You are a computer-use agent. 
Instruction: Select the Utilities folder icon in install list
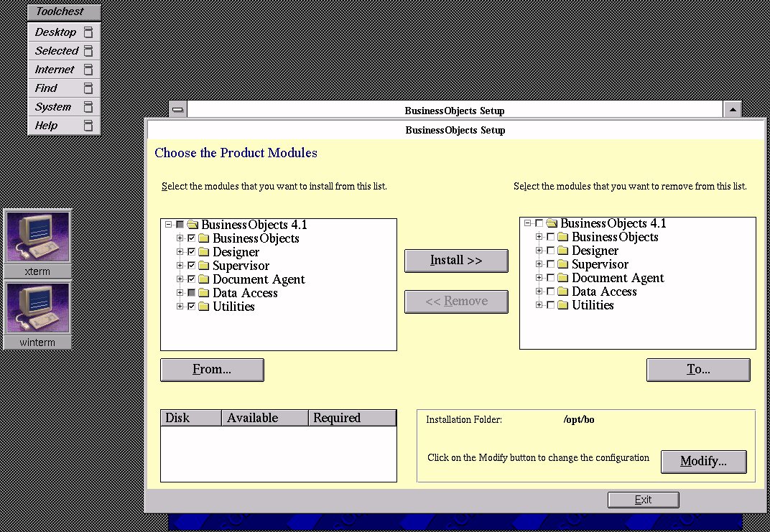pyautogui.click(x=203, y=307)
